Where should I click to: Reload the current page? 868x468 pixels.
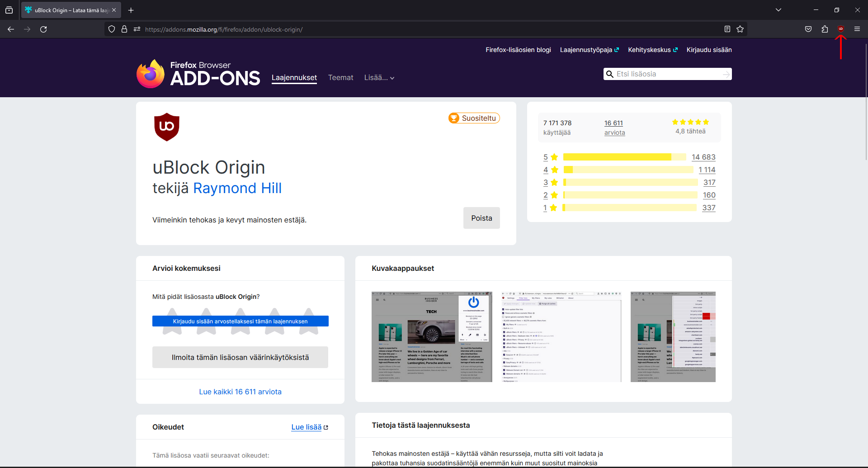pos(43,29)
